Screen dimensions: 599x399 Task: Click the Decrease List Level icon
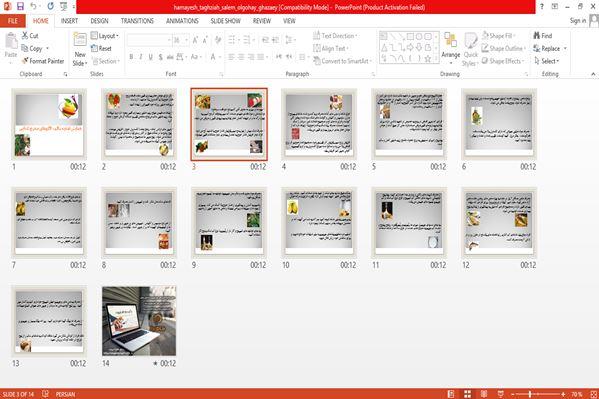pos(265,40)
